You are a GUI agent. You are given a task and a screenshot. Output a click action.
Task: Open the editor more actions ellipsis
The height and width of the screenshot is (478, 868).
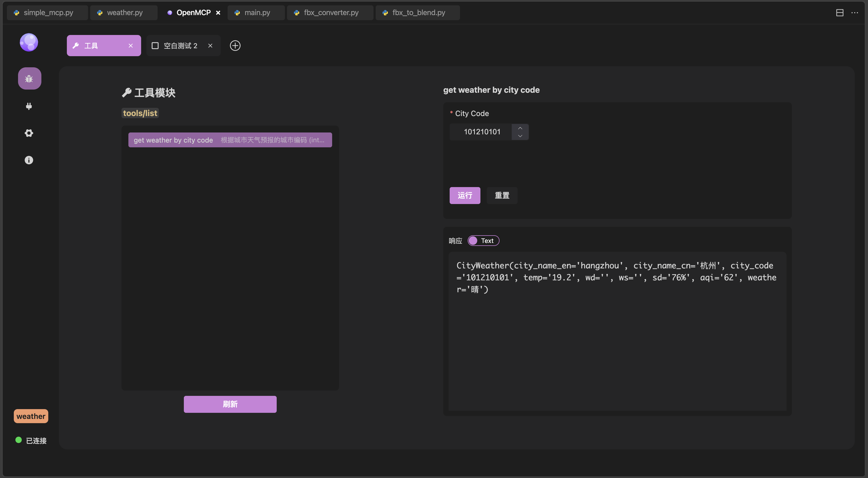click(x=854, y=13)
